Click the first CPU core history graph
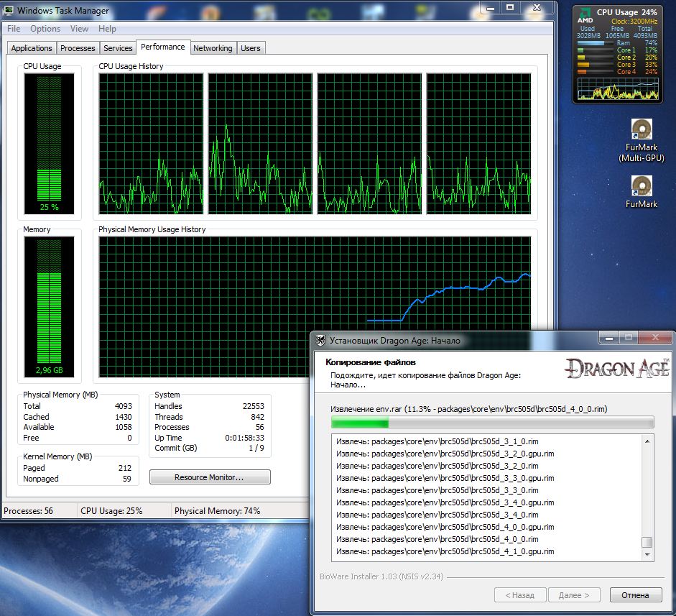The width and height of the screenshot is (676, 616). (151, 143)
